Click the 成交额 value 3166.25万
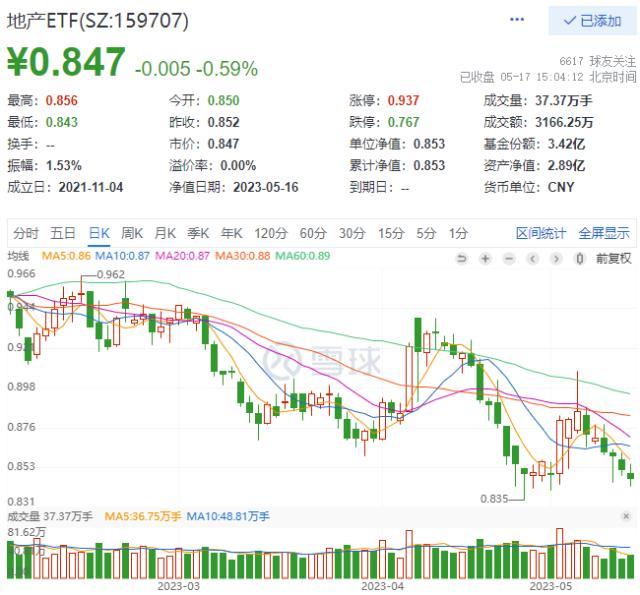The height and width of the screenshot is (595, 640). coord(564,122)
